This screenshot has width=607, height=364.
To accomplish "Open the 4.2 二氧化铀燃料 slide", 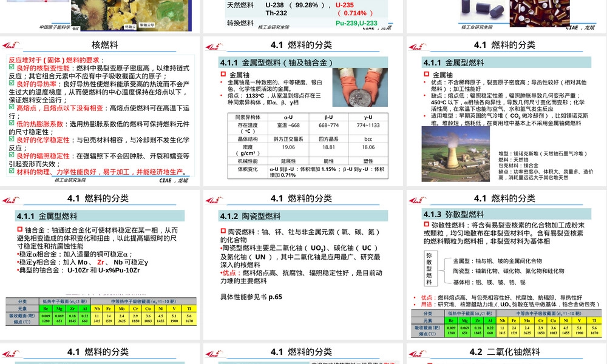I will coord(506,354).
